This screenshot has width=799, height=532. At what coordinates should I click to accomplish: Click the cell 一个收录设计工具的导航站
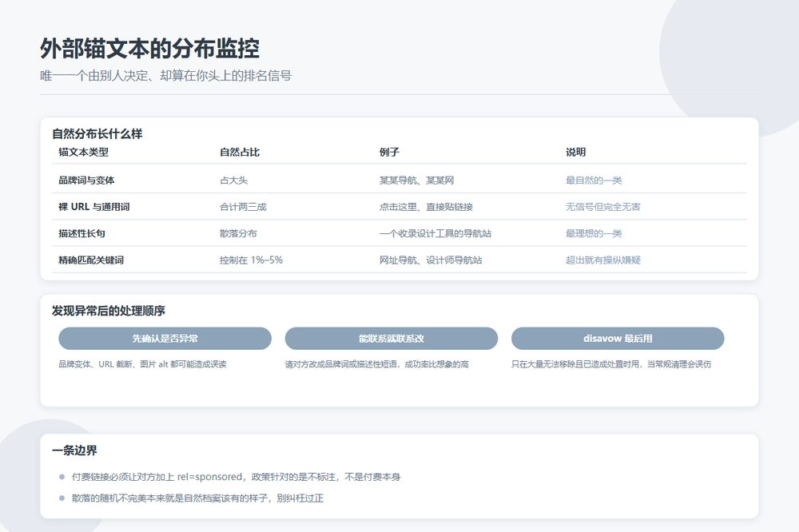coord(435,233)
